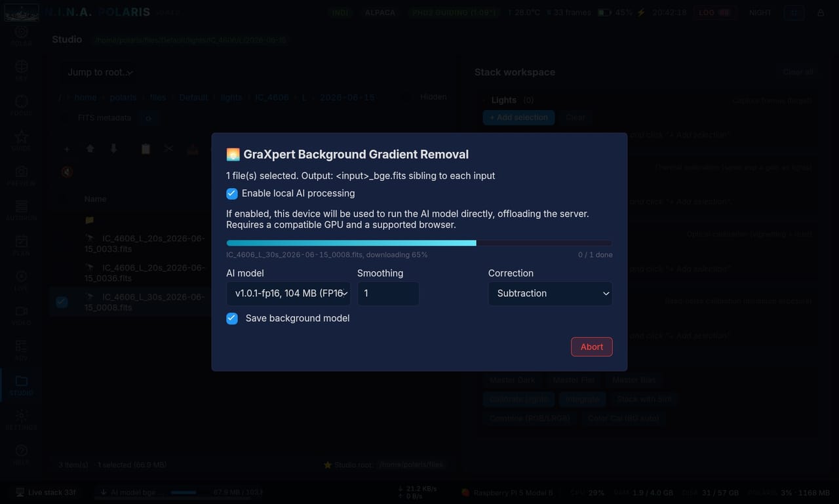Click the N.I.N.A. Polaris logo image

tap(22, 12)
